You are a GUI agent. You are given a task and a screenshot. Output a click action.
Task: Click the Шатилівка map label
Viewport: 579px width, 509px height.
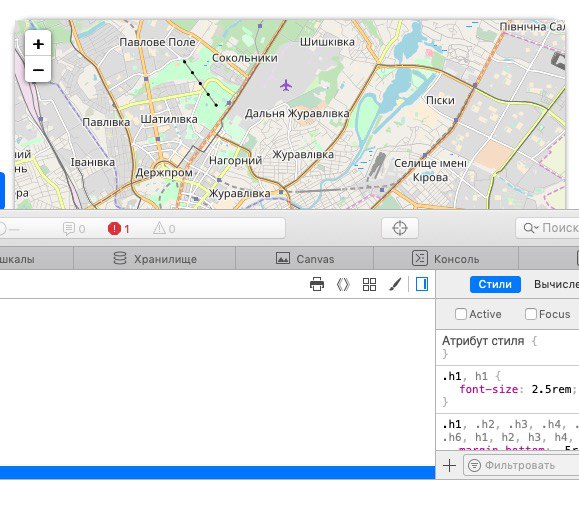pyautogui.click(x=169, y=119)
